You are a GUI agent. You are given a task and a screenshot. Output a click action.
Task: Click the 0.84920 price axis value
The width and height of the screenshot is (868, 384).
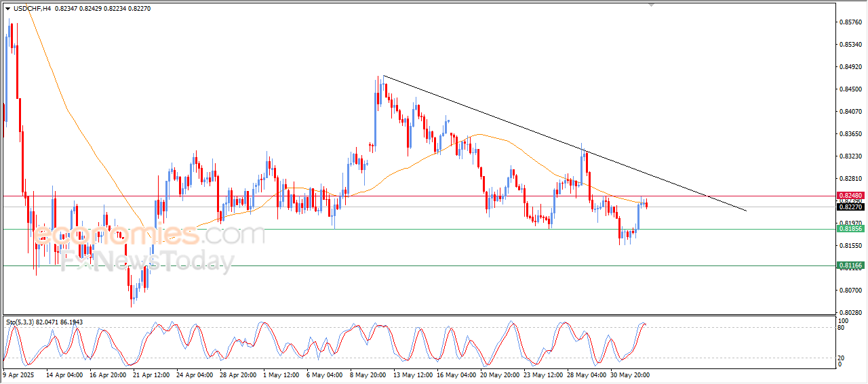[850, 67]
